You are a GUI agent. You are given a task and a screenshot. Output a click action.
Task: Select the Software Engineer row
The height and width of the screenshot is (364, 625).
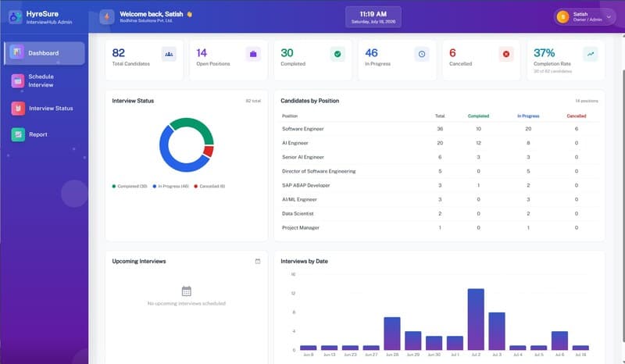(x=439, y=129)
